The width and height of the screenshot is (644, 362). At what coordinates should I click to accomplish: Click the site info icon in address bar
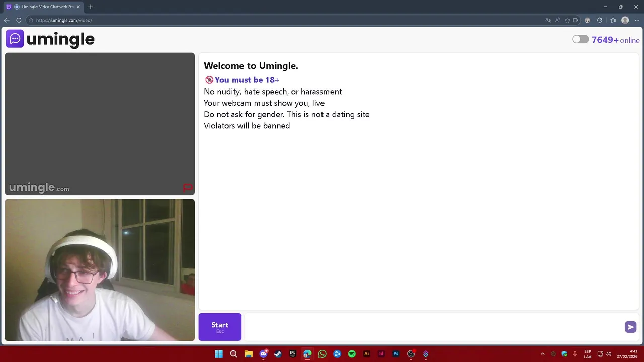[31, 20]
